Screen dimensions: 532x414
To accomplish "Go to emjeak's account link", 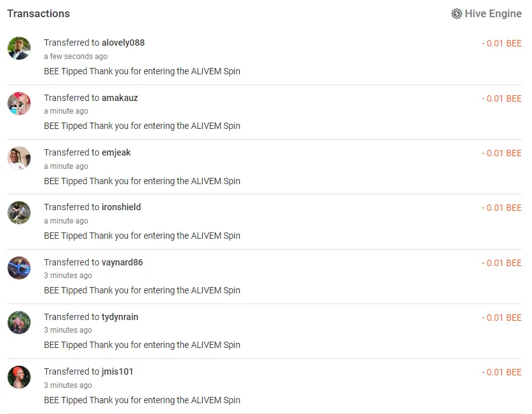I will (116, 152).
